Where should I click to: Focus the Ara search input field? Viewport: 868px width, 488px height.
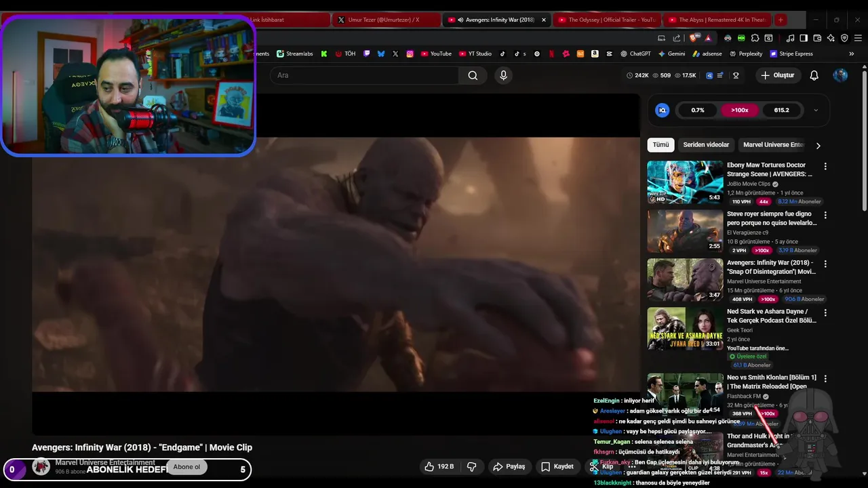tap(364, 75)
